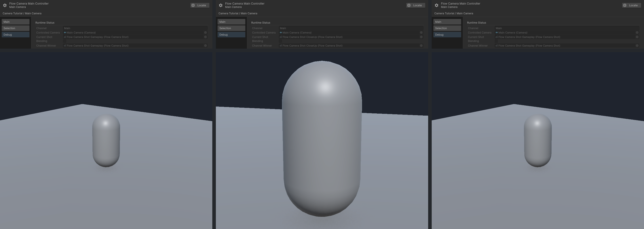
Task: Open Controlled Camera object picker in rightmost panel
Action: pyautogui.click(x=637, y=32)
